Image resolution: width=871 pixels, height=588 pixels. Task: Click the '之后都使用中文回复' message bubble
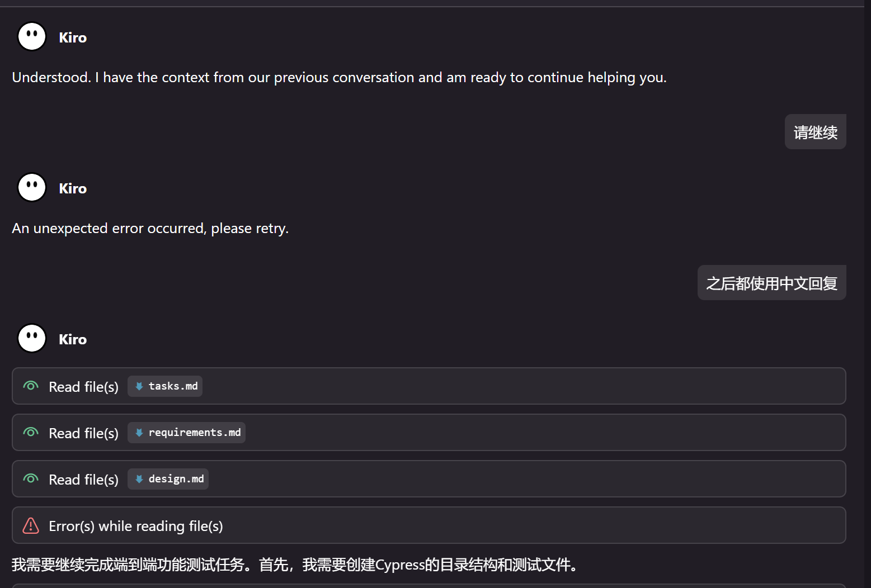tap(771, 283)
